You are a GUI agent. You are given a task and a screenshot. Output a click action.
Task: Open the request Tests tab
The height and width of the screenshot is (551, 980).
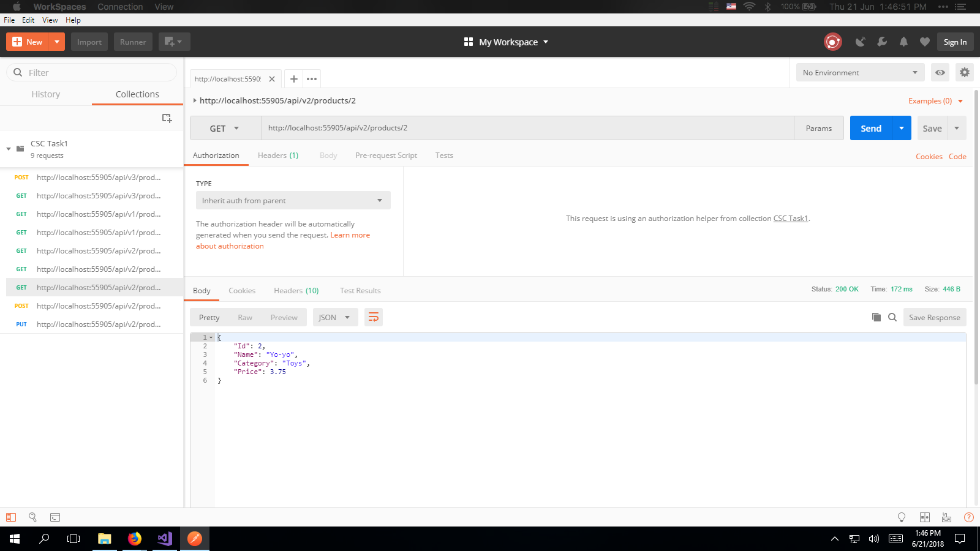[444, 156]
